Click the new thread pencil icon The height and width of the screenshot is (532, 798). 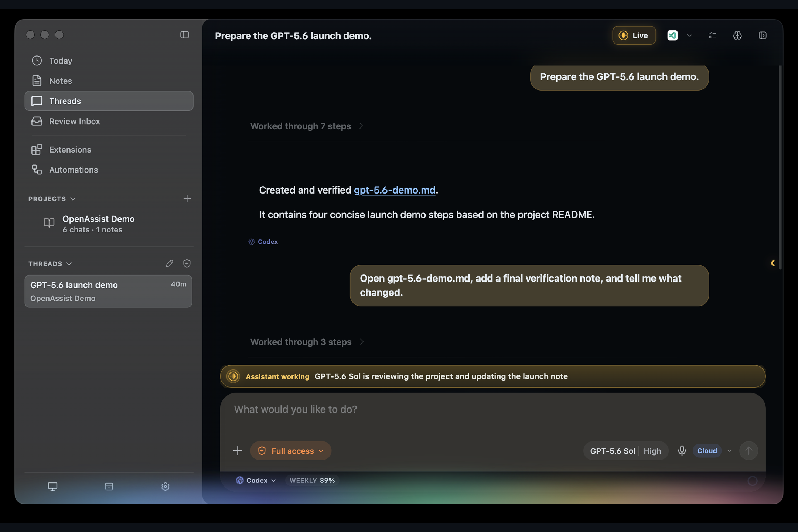169,263
